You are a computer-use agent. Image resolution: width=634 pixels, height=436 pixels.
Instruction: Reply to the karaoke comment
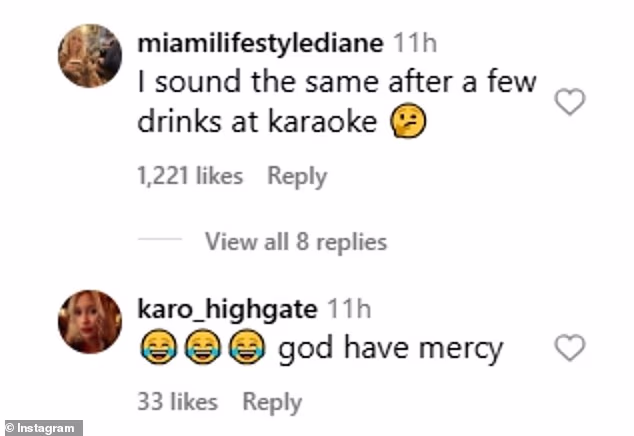pos(297,176)
